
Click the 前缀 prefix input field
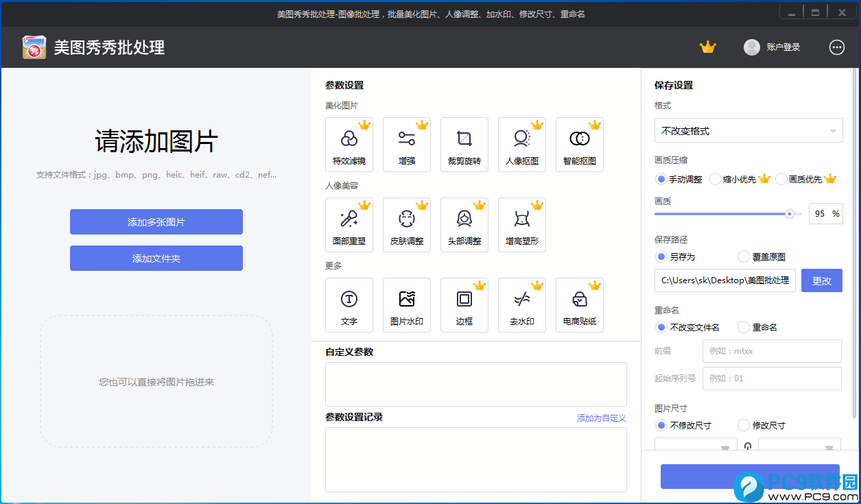(772, 351)
